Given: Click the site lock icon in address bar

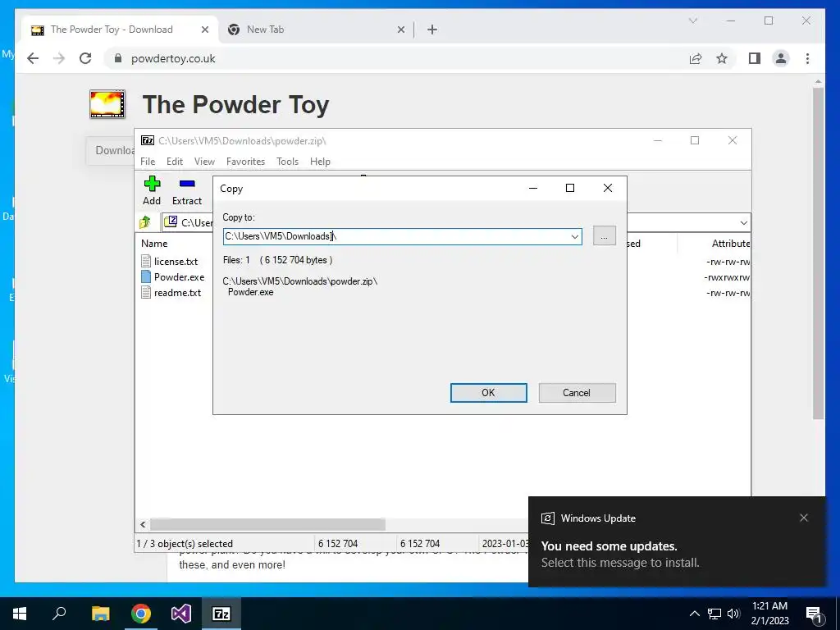Looking at the screenshot, I should coord(118,58).
